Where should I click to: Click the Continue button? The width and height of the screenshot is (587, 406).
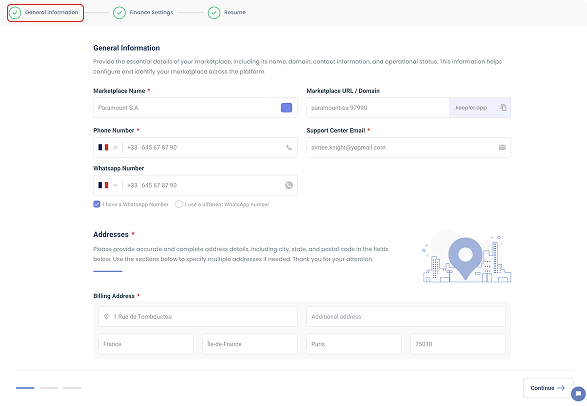point(548,388)
